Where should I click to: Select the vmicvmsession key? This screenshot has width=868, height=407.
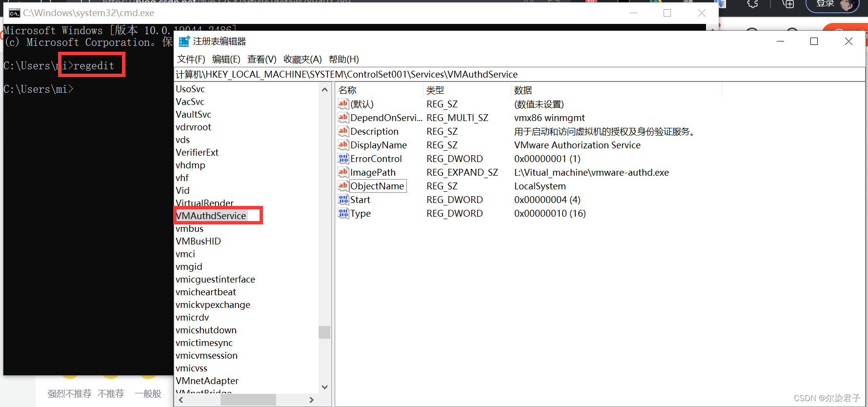pyautogui.click(x=206, y=355)
